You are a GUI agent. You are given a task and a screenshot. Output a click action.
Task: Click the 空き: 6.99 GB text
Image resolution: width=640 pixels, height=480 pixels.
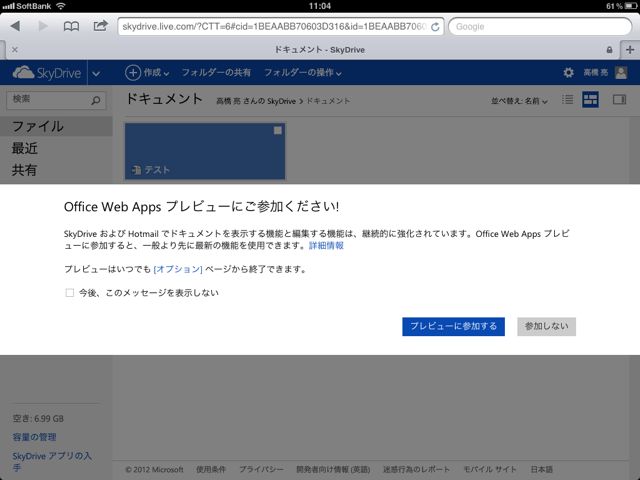click(38, 418)
